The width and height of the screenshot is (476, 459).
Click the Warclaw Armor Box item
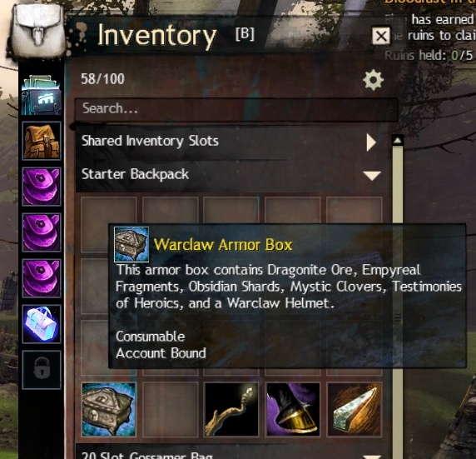tap(109, 409)
